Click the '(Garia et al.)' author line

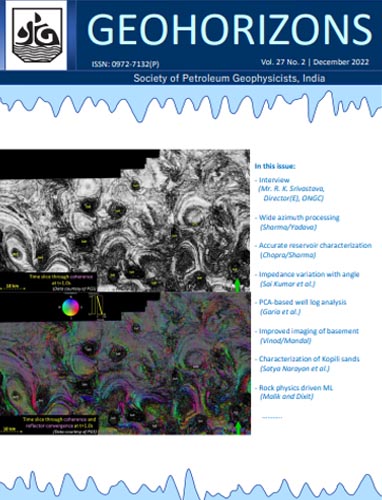(x=280, y=312)
